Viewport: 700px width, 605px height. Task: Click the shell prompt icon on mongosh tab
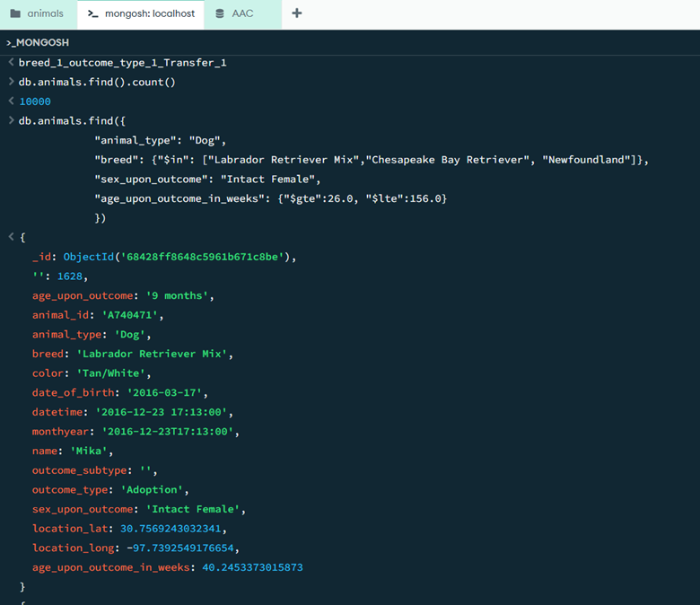(x=92, y=13)
